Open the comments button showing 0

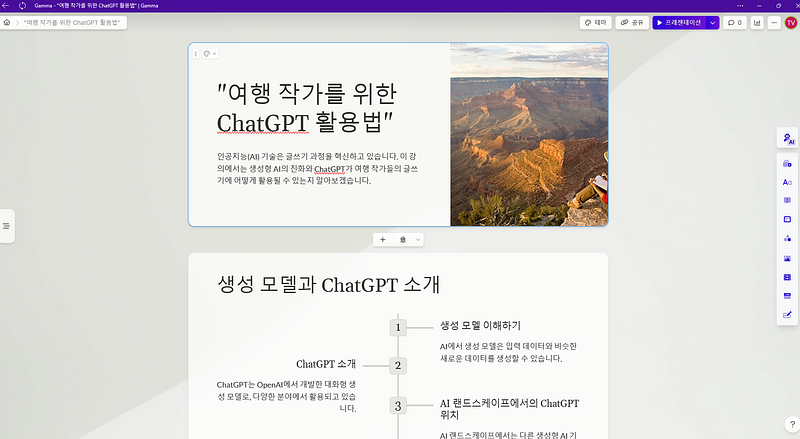click(735, 22)
